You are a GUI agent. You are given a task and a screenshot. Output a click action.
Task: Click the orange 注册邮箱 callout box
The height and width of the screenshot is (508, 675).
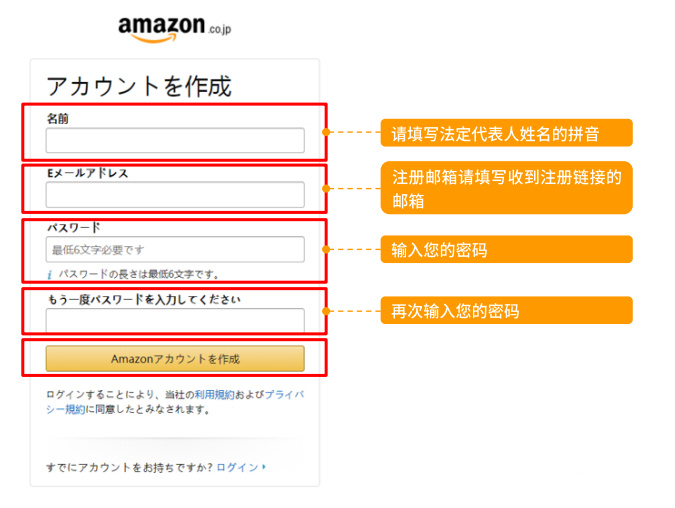pos(505,188)
